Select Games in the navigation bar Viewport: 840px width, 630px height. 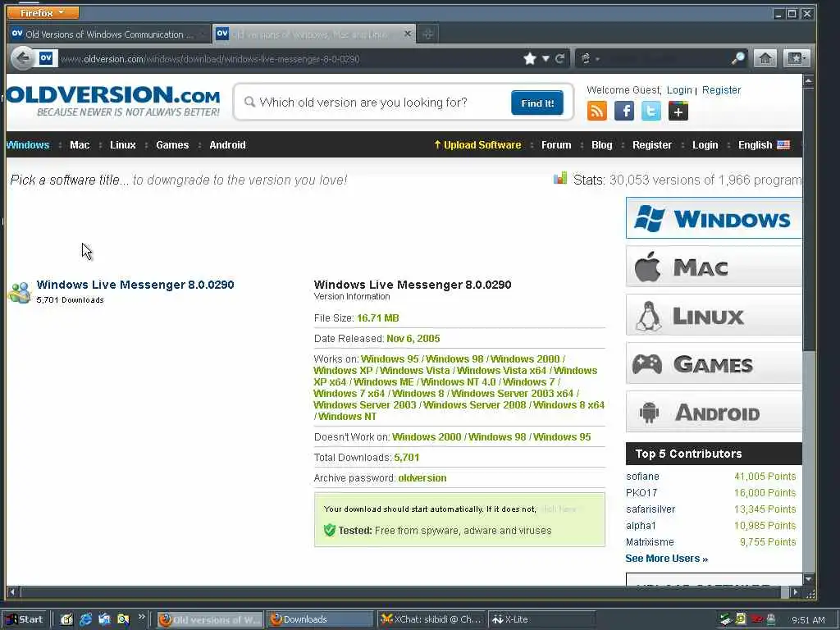(172, 144)
